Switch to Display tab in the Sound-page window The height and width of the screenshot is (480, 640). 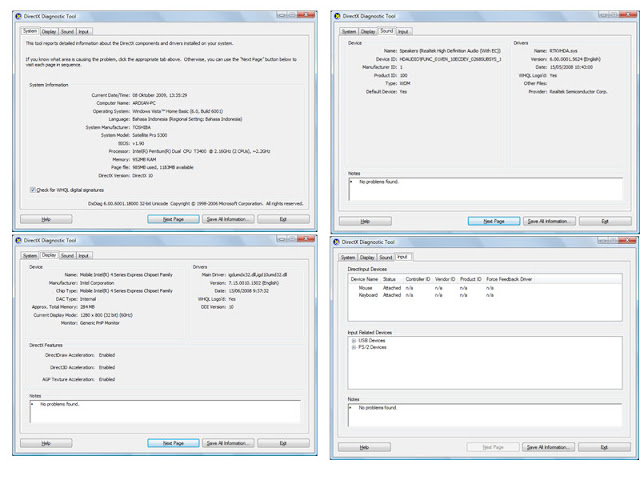[368, 31]
